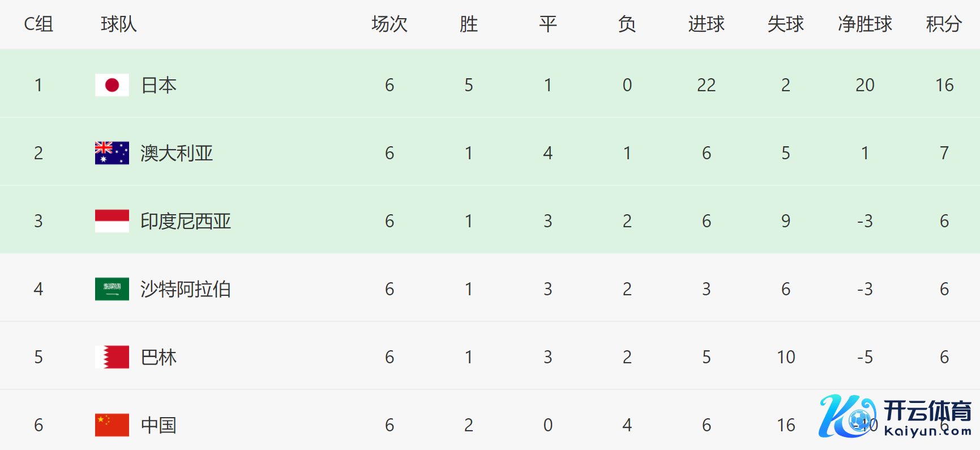Viewport: 980px width, 450px height.
Task: Click the Bahrain flag icon
Action: 112,357
